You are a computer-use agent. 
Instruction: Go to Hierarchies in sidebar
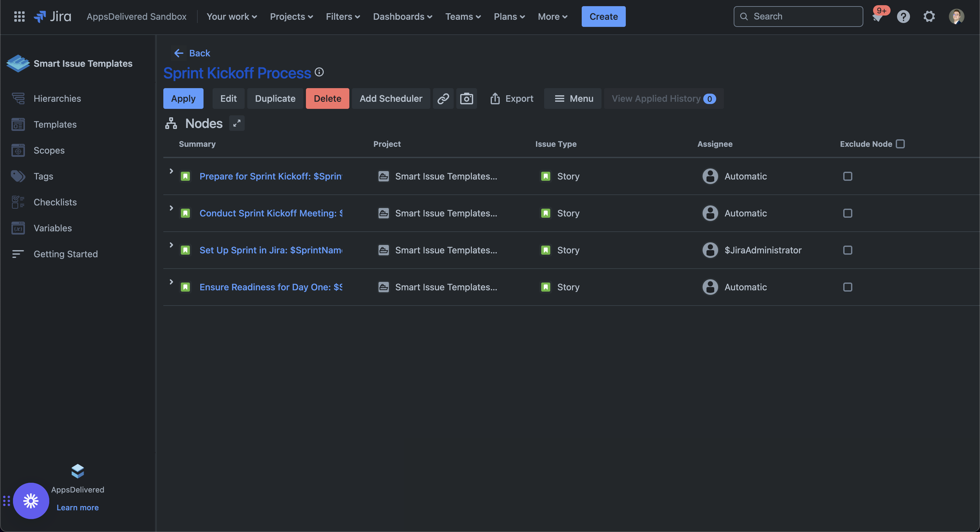point(57,98)
